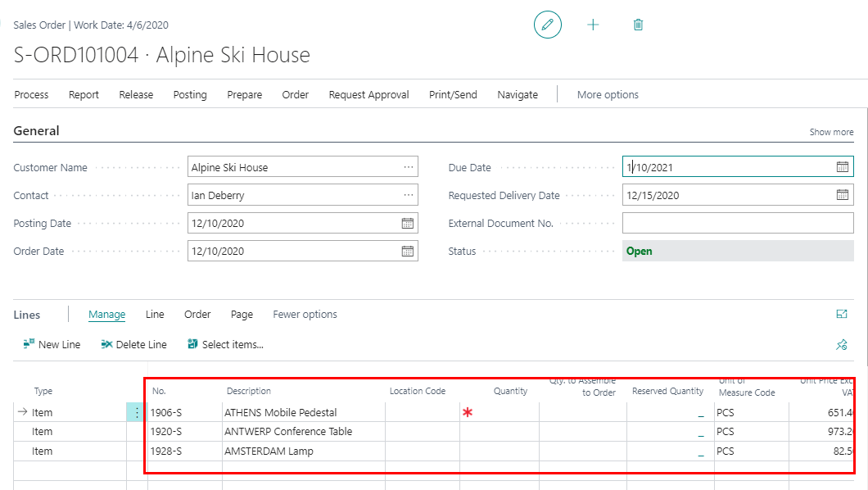The width and height of the screenshot is (868, 490).
Task: Click New Line button
Action: tap(52, 344)
